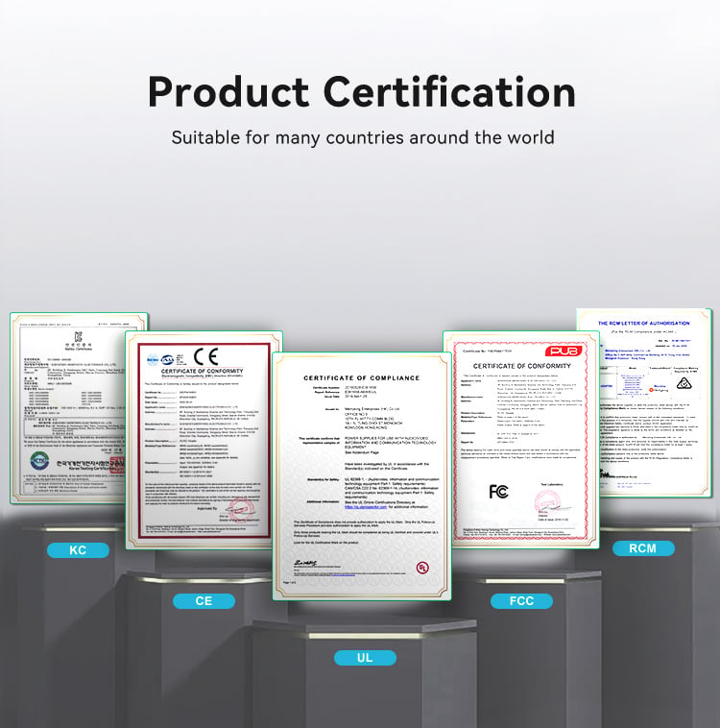Click the red stamp on FCC certificate

[x=547, y=502]
